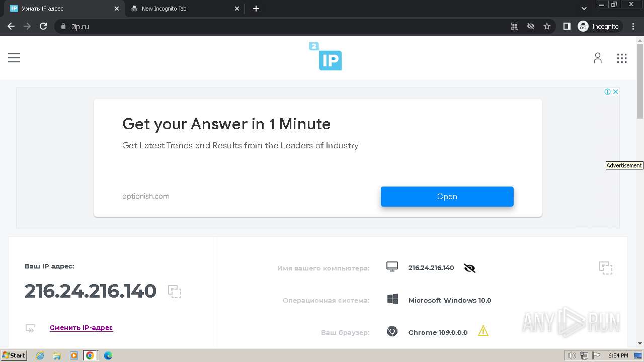Screen dimensions: 644x362
Task: Open the user account icon
Action: [x=597, y=58]
